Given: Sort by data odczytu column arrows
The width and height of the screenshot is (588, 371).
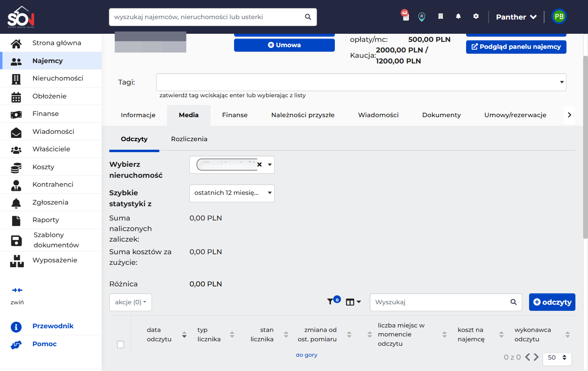Looking at the screenshot, I should pyautogui.click(x=184, y=335).
